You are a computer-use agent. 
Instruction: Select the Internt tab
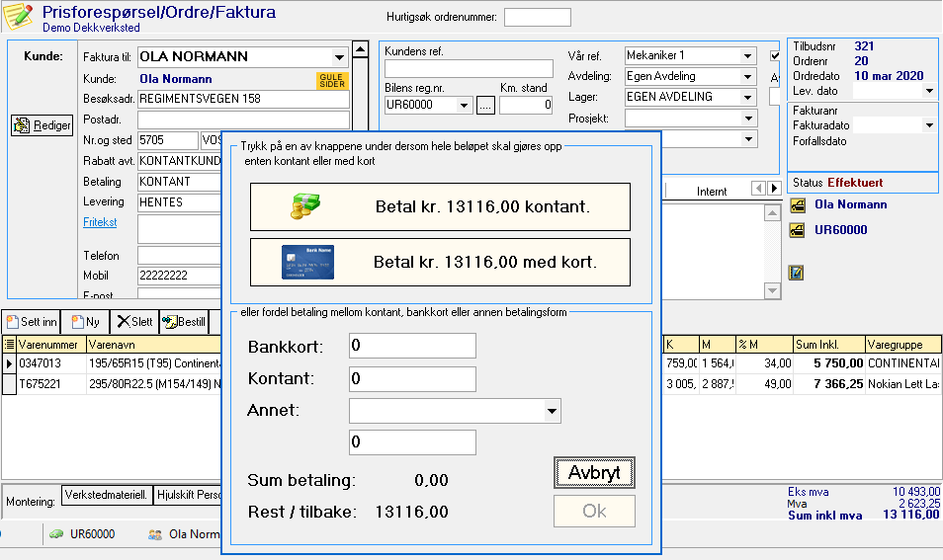712,191
